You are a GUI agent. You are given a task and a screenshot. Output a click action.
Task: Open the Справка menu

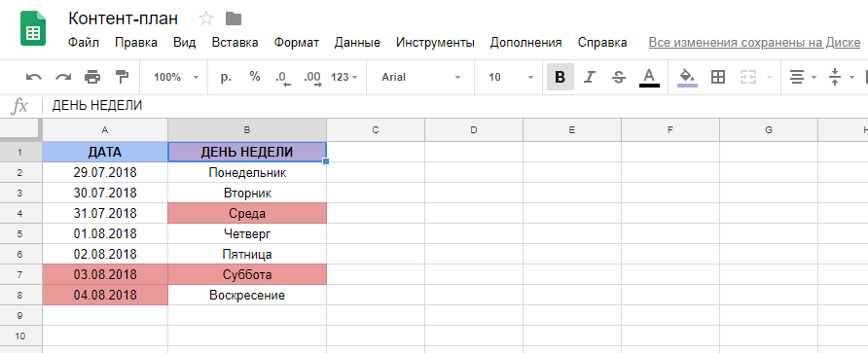(602, 43)
